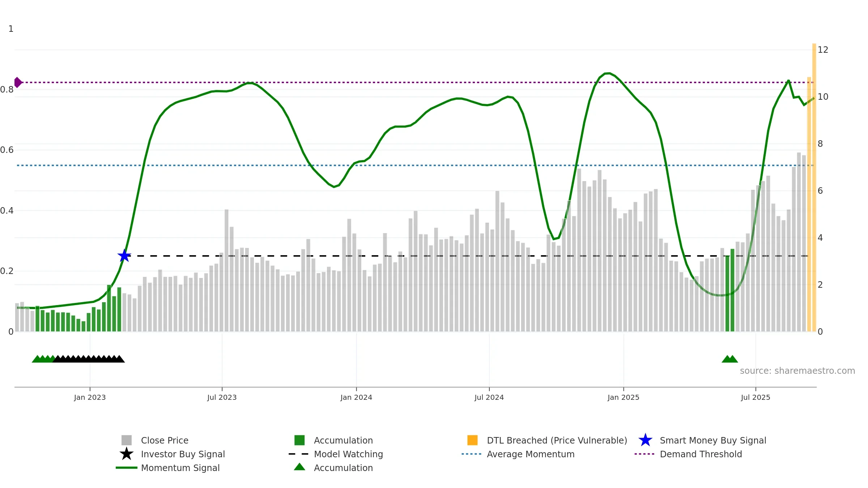Click the green triangles before Jan 2023
Image resolution: width=868 pixels, height=488 pixels.
pyautogui.click(x=43, y=359)
